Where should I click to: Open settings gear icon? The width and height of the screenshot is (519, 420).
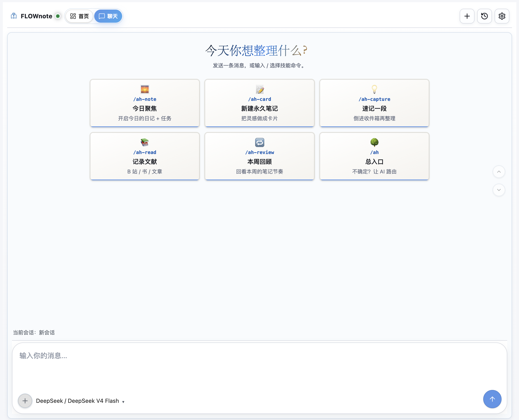[x=502, y=16]
